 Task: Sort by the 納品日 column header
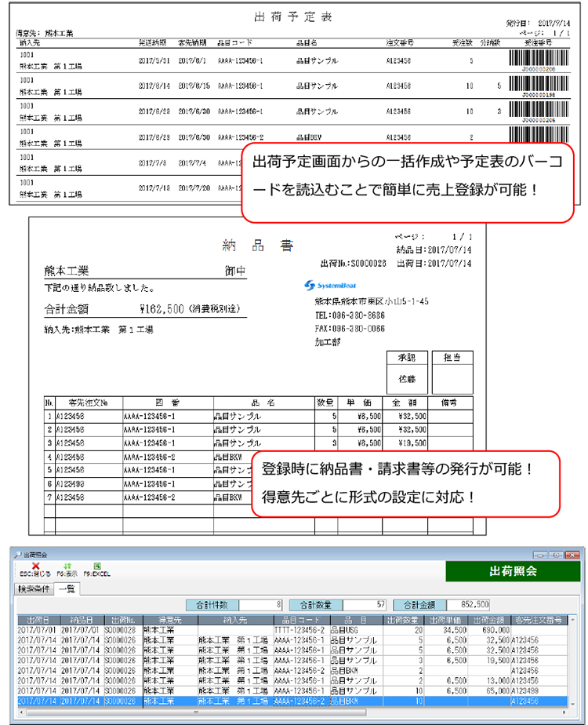point(82,620)
